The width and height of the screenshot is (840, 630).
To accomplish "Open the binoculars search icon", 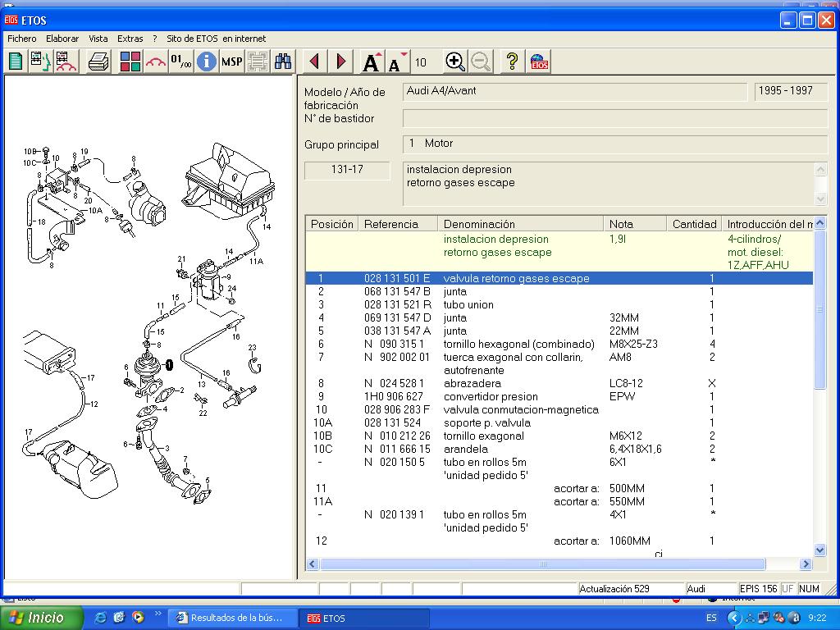I will coord(283,62).
